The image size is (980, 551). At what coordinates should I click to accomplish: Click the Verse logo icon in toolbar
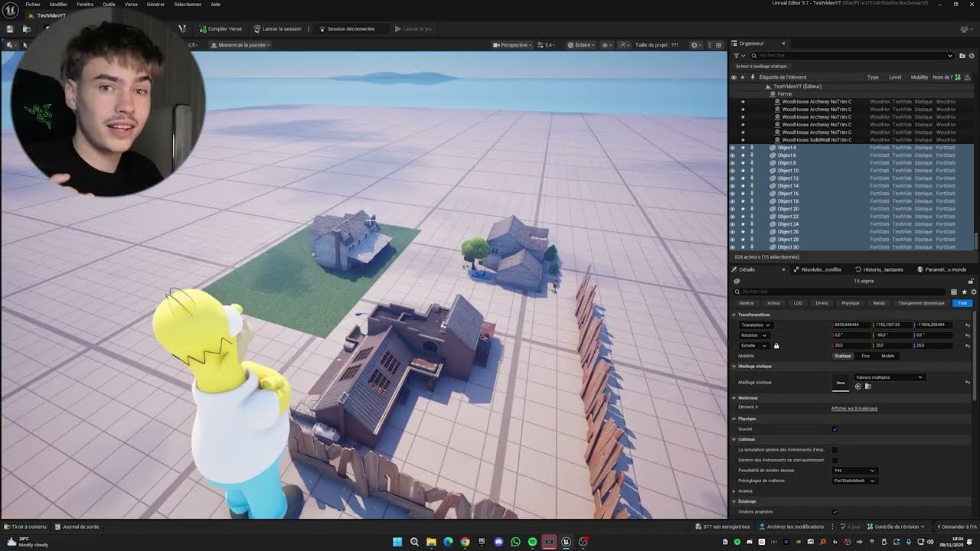pos(182,29)
